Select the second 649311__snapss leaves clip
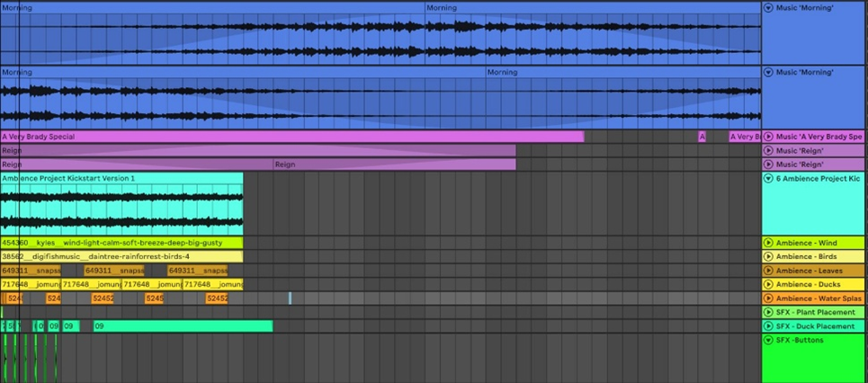This screenshot has height=383, width=868. click(x=114, y=271)
